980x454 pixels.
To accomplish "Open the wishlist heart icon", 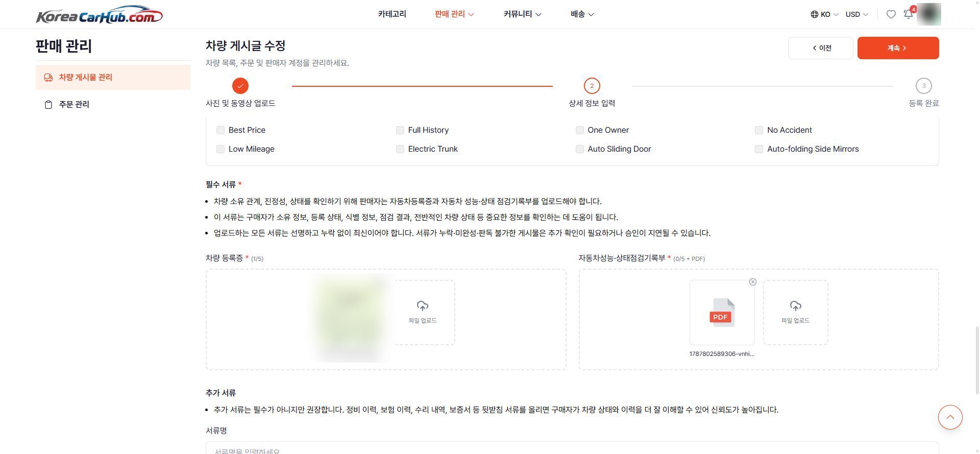I will click(x=891, y=14).
